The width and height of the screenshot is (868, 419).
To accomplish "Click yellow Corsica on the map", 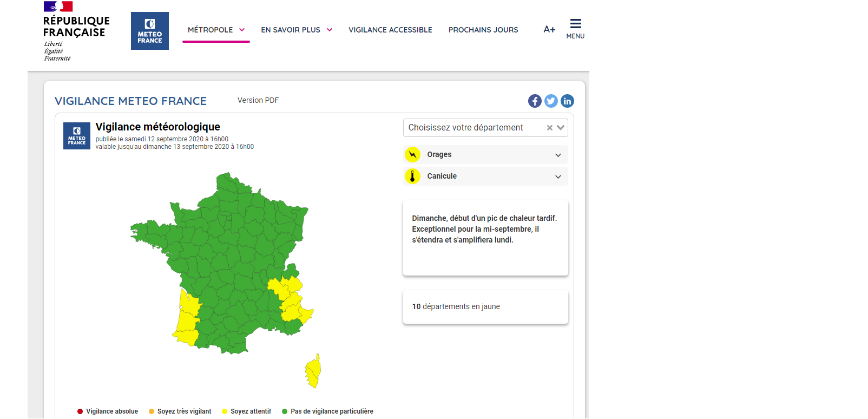I will 314,371.
